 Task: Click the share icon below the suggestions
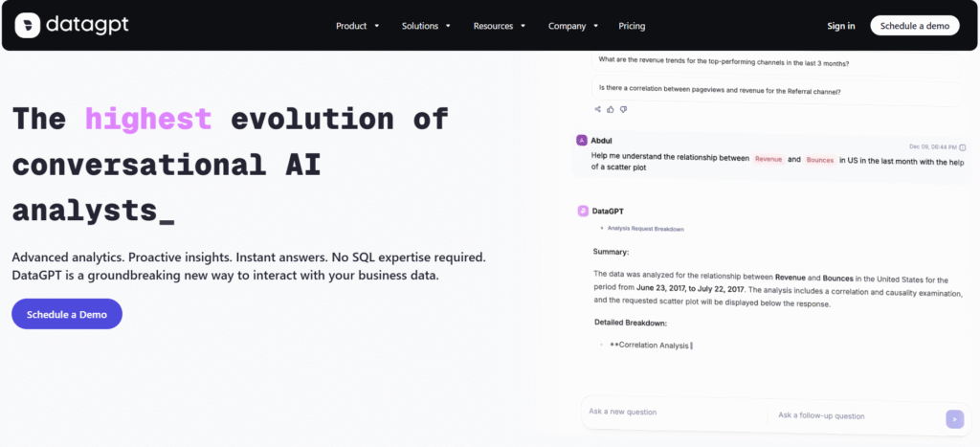coord(598,109)
